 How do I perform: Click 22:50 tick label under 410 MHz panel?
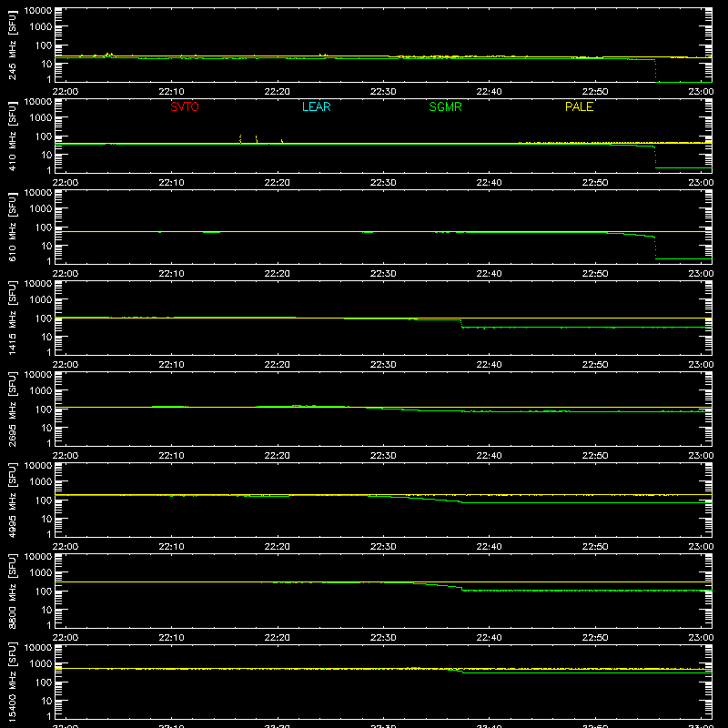tap(595, 183)
